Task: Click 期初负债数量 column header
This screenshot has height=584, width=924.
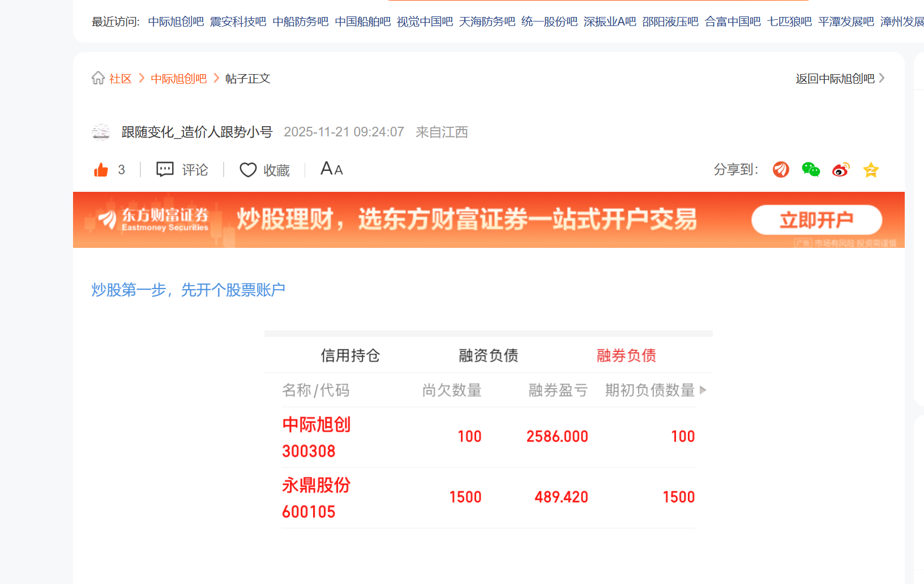Action: [x=650, y=390]
